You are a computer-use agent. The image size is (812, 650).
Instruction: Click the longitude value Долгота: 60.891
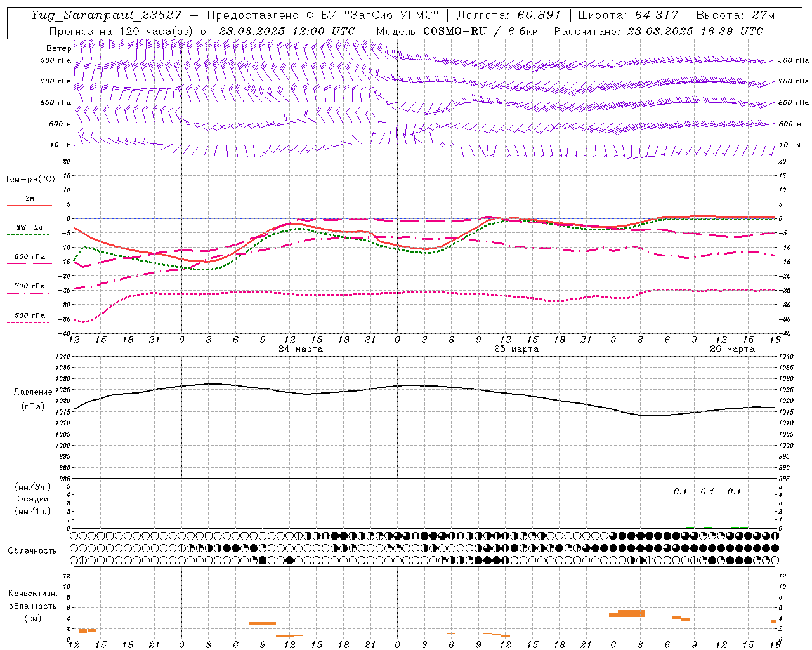click(509, 15)
